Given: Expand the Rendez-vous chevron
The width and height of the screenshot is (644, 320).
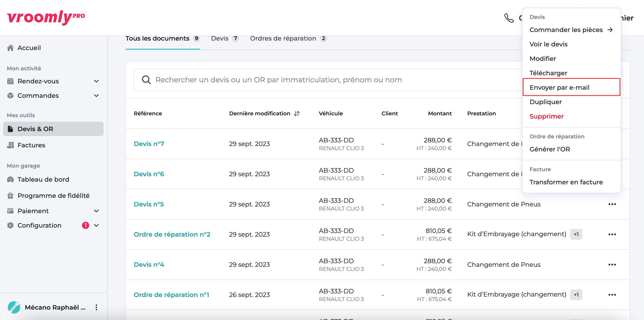Looking at the screenshot, I should (x=96, y=81).
